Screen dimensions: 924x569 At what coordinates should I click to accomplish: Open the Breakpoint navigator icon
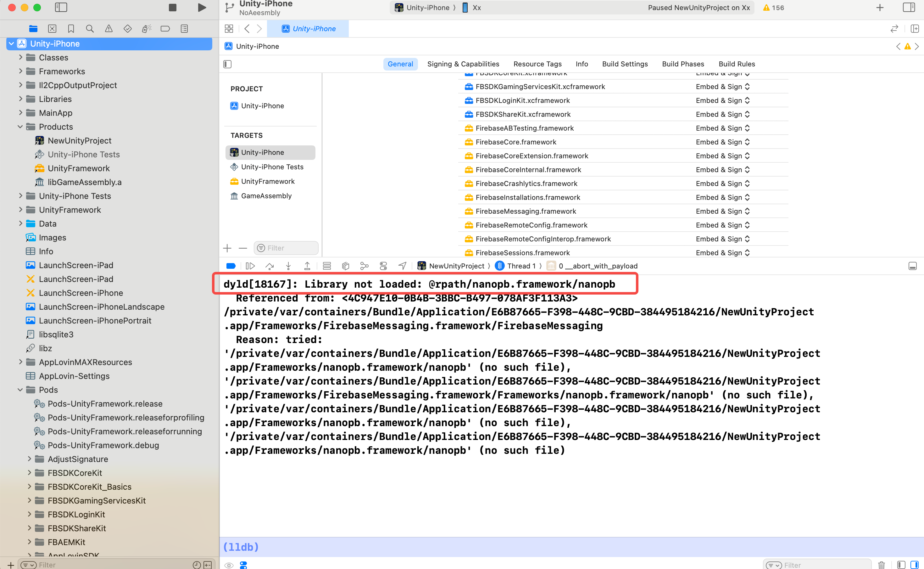[x=165, y=29]
